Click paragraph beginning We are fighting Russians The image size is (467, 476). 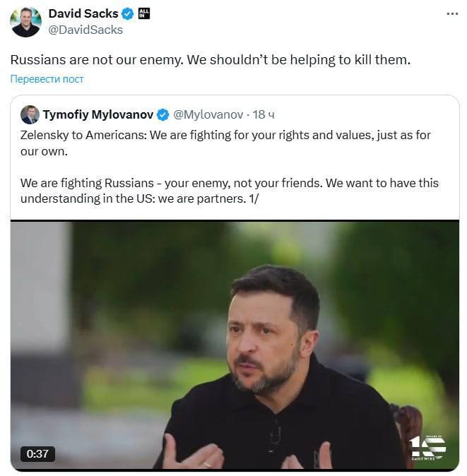point(229,191)
